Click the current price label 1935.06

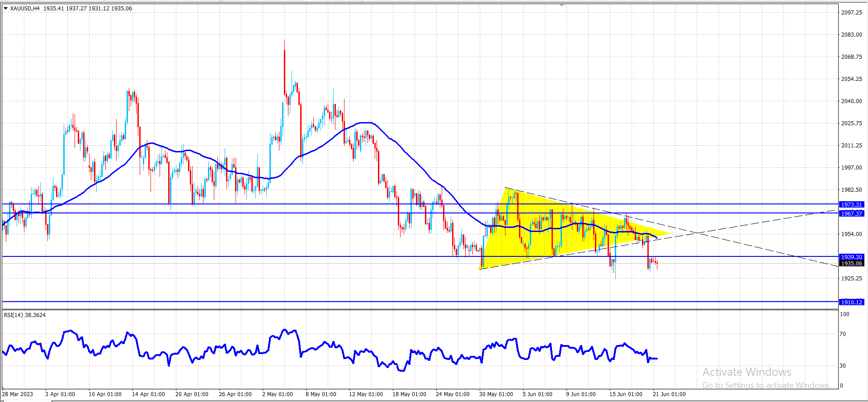pyautogui.click(x=851, y=263)
